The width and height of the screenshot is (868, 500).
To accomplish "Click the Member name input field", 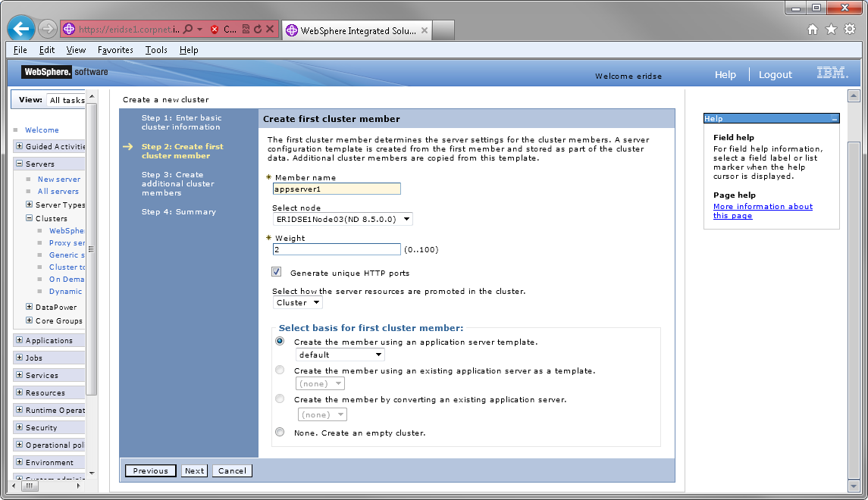I will click(x=337, y=189).
